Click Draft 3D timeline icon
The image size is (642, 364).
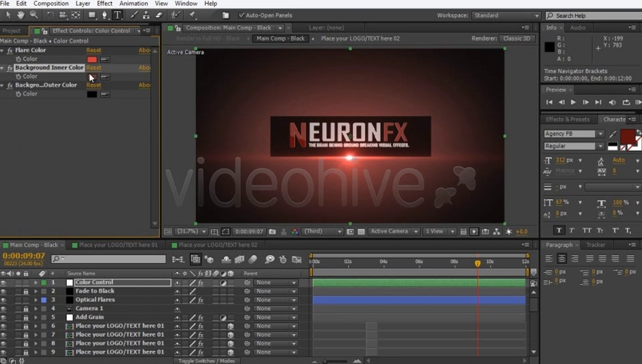coord(209,259)
